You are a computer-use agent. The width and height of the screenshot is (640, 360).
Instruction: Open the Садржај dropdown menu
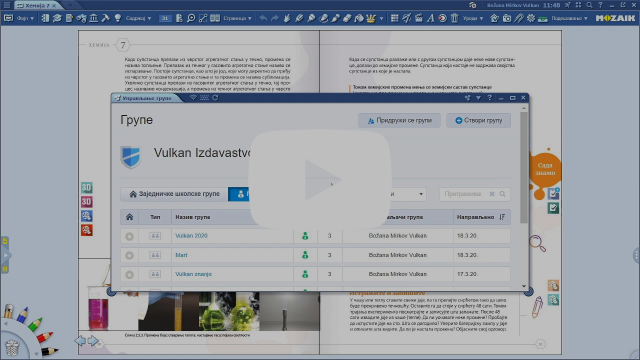click(138, 18)
